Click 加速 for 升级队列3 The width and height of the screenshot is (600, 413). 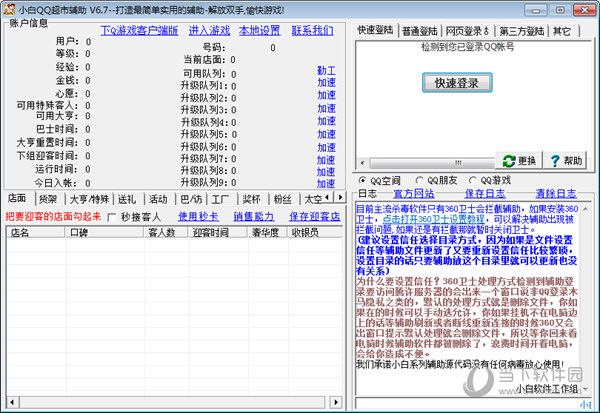(326, 108)
